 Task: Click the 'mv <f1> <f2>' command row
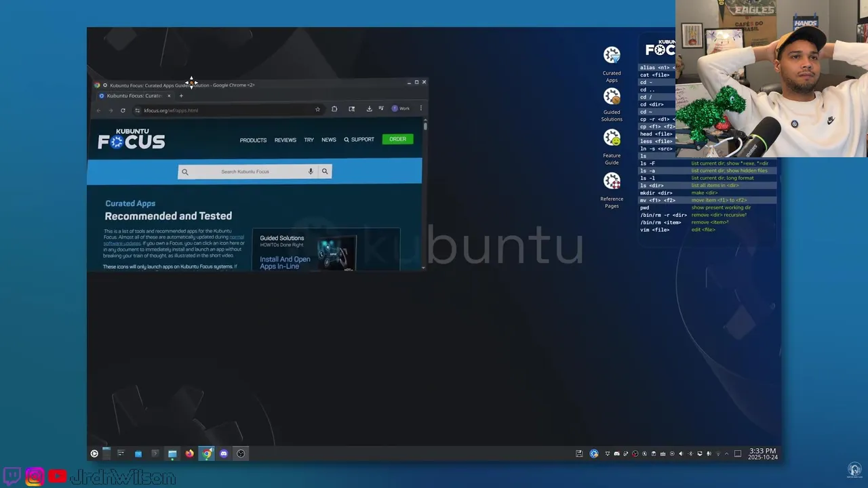(x=658, y=200)
